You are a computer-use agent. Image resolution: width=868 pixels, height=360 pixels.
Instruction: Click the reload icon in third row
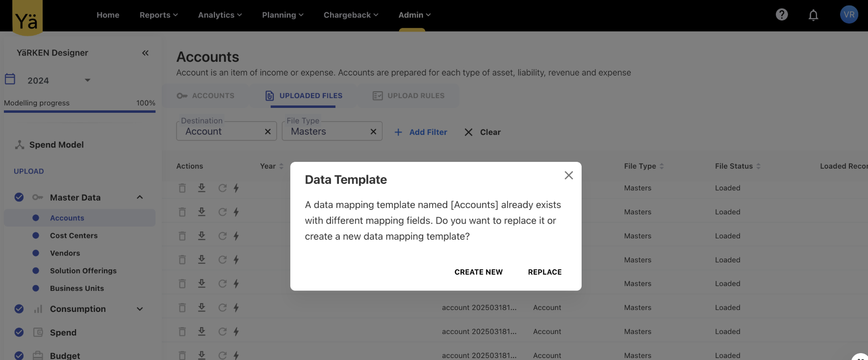[x=222, y=236]
